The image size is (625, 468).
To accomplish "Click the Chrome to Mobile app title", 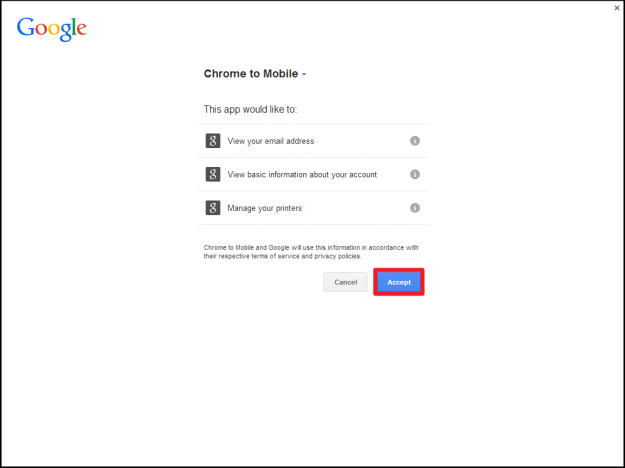I will point(250,74).
